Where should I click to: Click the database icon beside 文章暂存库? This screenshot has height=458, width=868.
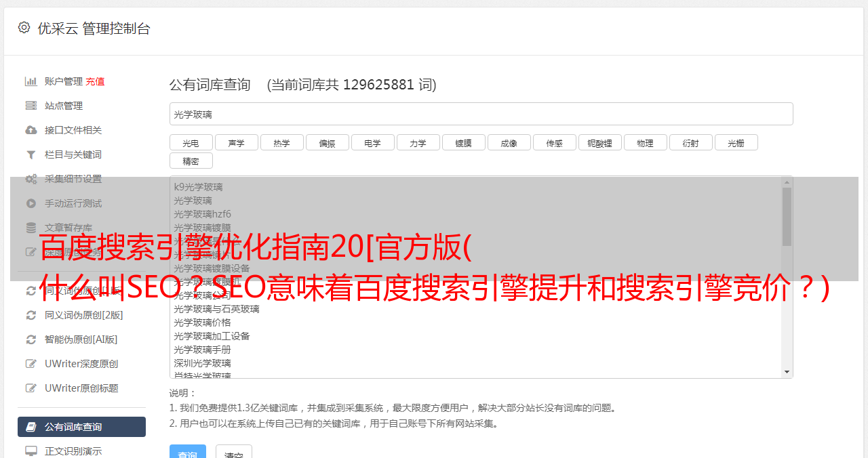[x=31, y=228]
